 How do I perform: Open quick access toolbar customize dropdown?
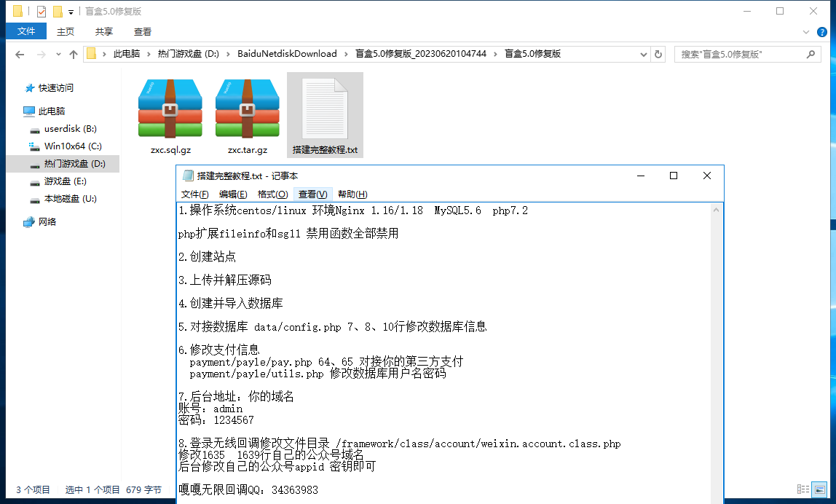[x=71, y=12]
